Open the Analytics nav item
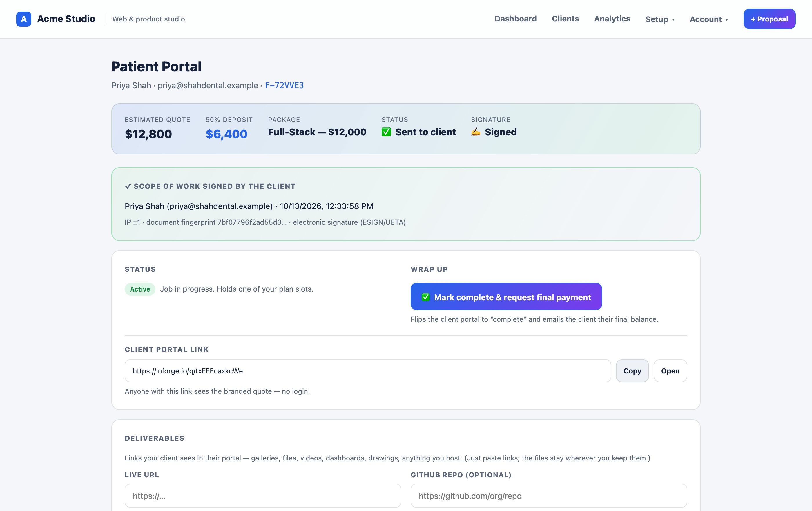This screenshot has height=511, width=812. [612, 19]
